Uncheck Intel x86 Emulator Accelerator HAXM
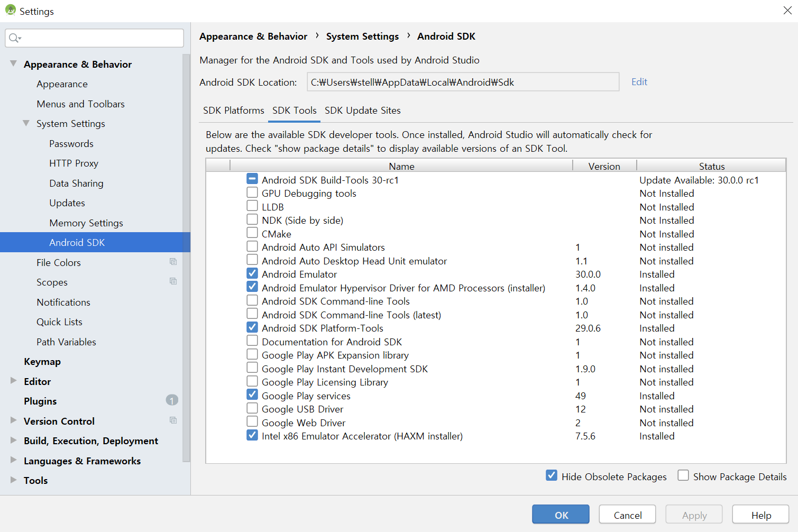Image resolution: width=798 pixels, height=532 pixels. pyautogui.click(x=252, y=435)
